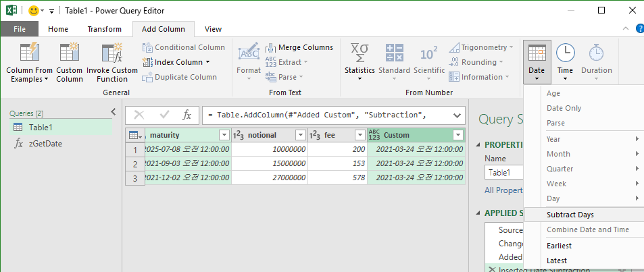644x272 pixels.
Task: Click the Duration ribbon button
Action: coord(596,61)
